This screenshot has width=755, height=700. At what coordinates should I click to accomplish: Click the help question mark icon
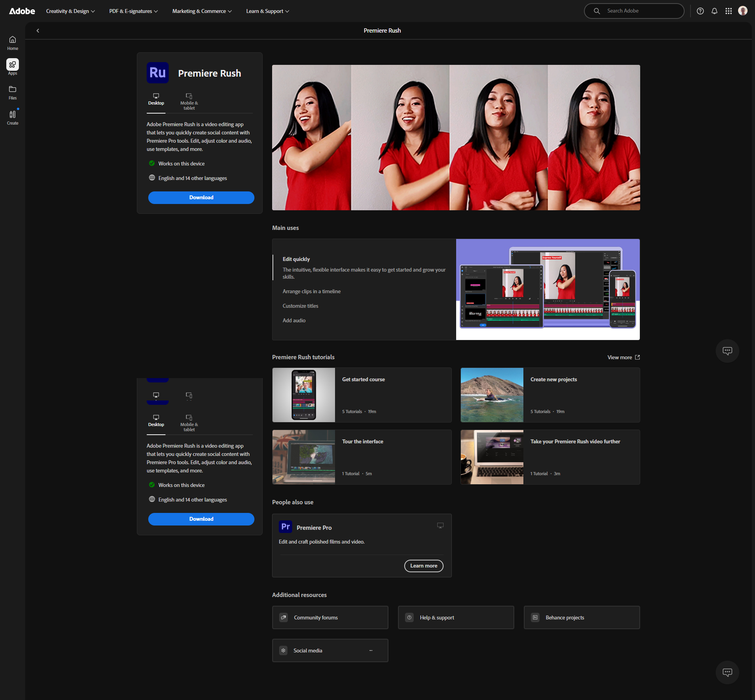coord(700,11)
